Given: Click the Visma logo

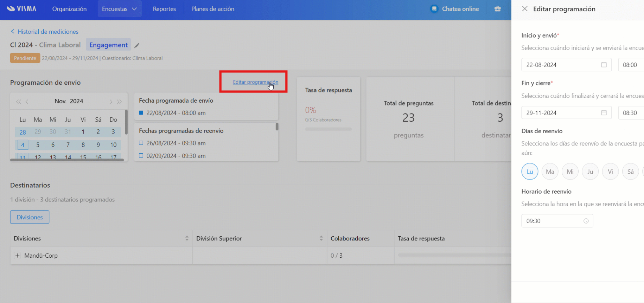Looking at the screenshot, I should [x=21, y=9].
